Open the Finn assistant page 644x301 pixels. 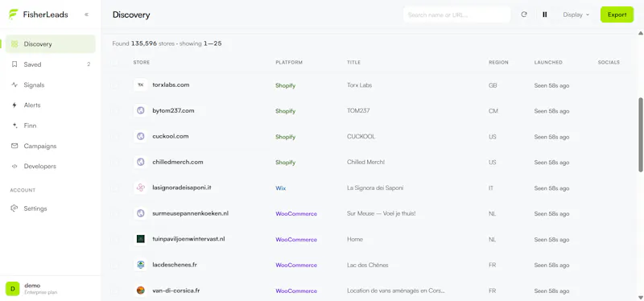tap(51, 126)
